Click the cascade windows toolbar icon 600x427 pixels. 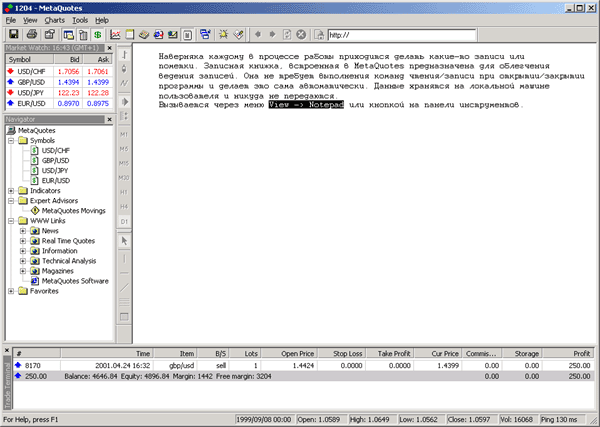(205, 35)
